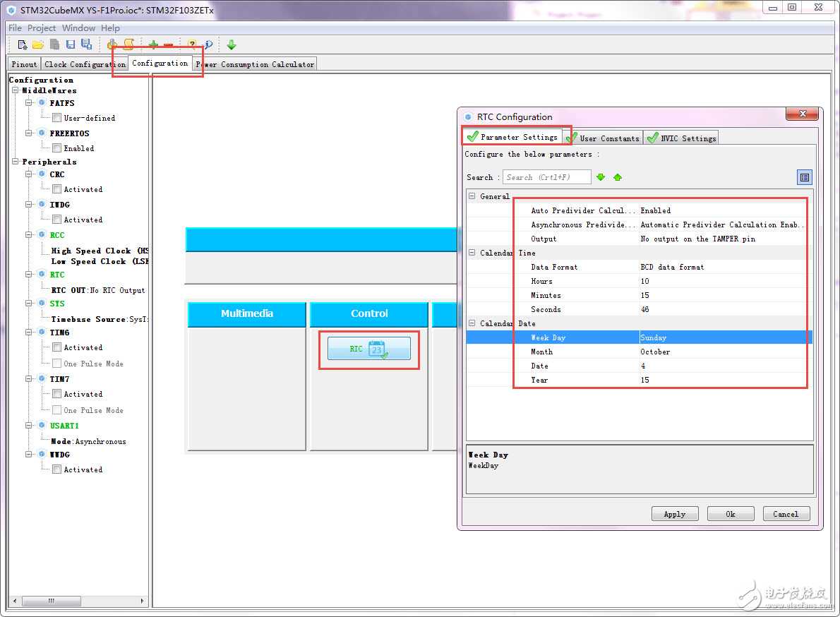The width and height of the screenshot is (840, 617).
Task: Click the green down arrow update icon
Action: point(232,45)
